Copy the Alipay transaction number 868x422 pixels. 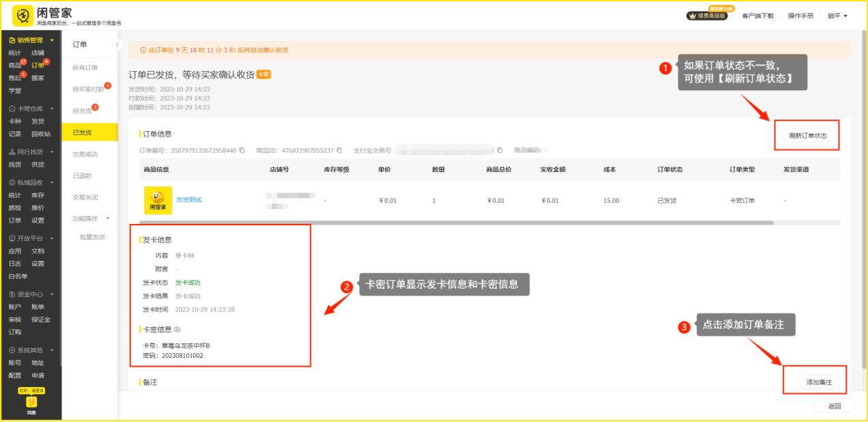(500, 150)
